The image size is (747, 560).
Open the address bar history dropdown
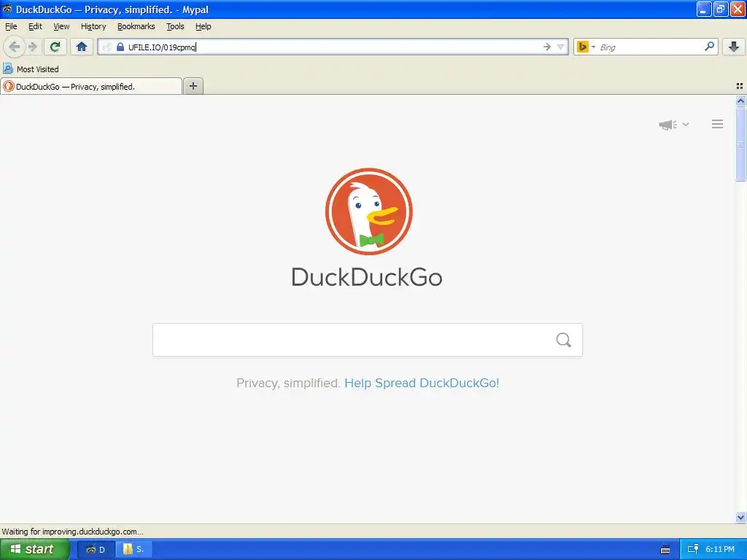point(561,47)
